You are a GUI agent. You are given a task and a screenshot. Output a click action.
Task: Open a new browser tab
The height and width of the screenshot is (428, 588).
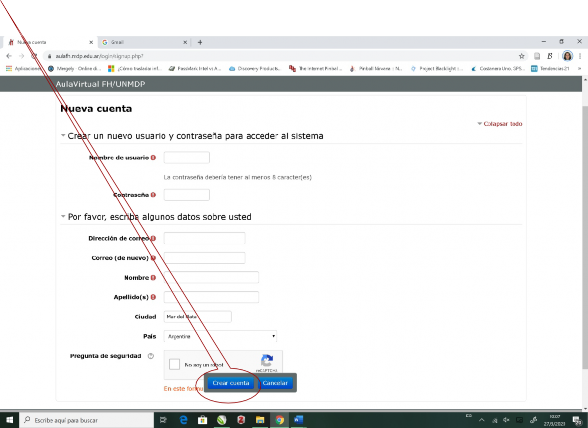(x=200, y=42)
